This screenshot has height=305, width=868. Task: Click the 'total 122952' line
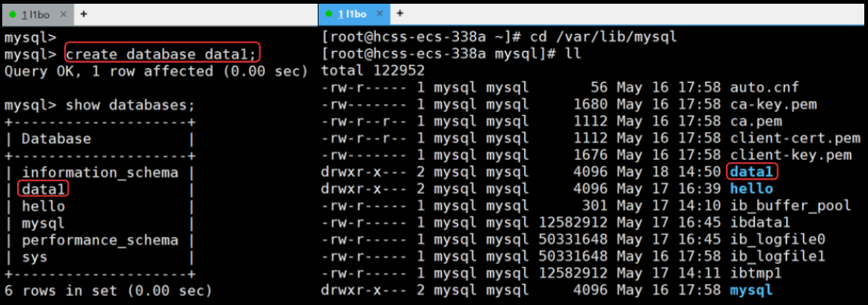(372, 71)
